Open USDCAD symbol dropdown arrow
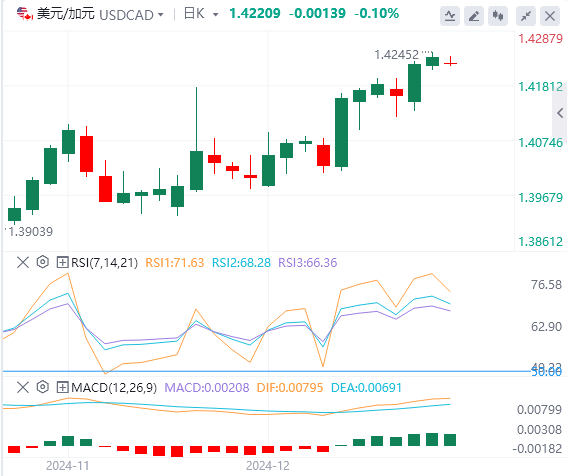The width and height of the screenshot is (567, 476). 161,15
